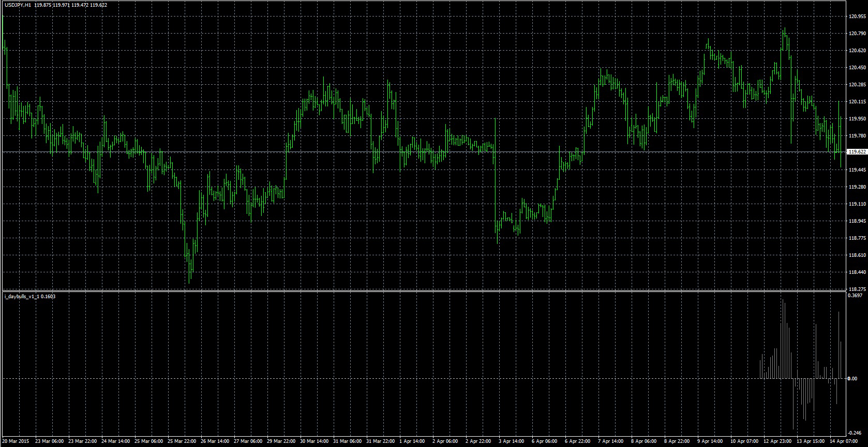
Task: Click the 2 Apr 22:00 time label
Action: (x=478, y=442)
